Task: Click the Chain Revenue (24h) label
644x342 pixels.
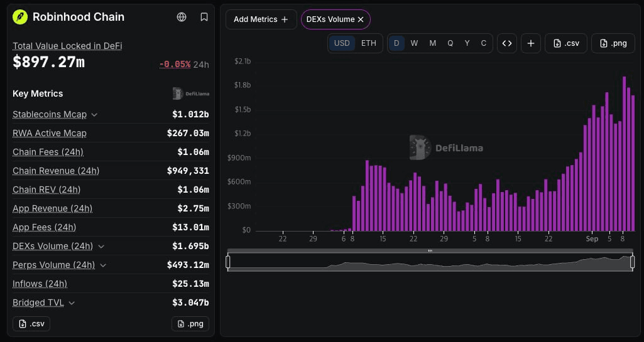Action: (x=56, y=171)
